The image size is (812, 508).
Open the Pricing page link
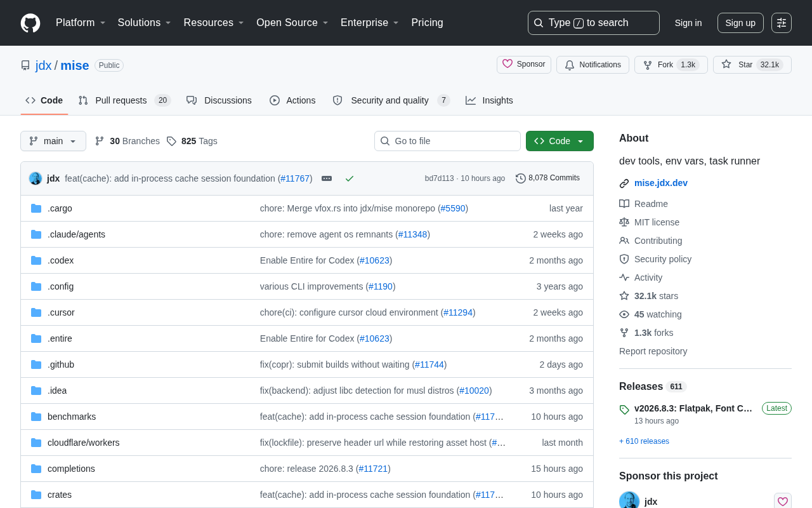[428, 23]
